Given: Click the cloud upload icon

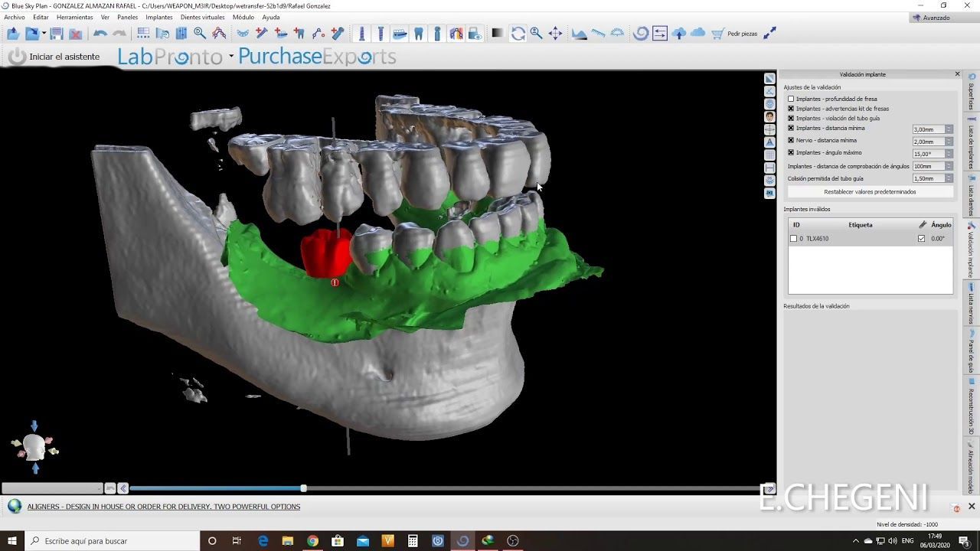Looking at the screenshot, I should coord(679,34).
